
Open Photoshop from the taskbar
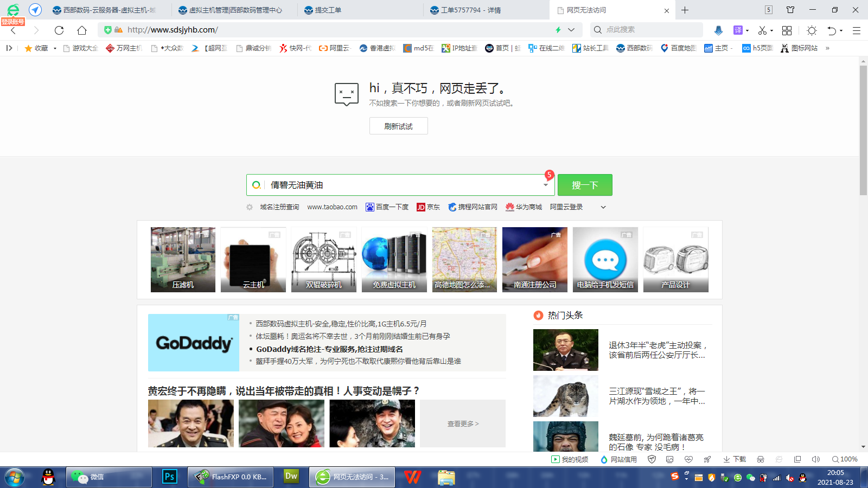(169, 477)
